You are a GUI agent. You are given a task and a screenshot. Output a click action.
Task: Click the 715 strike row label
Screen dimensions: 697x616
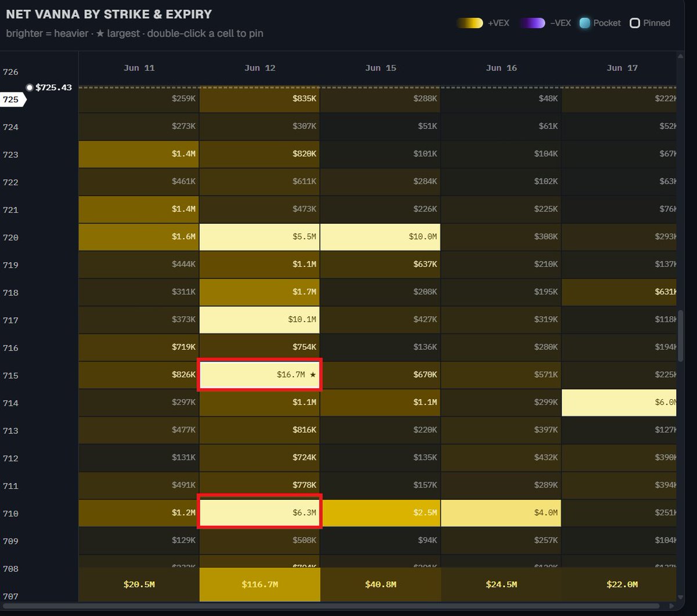tap(10, 375)
